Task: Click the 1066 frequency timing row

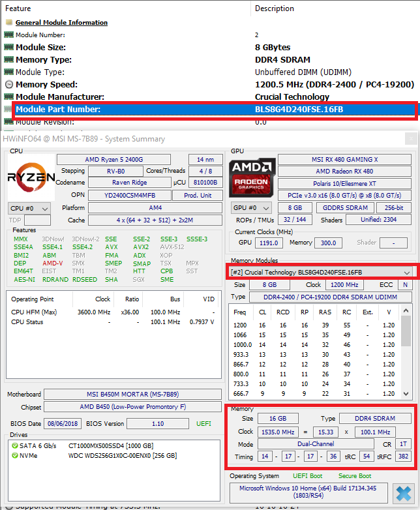Action: tap(315, 335)
